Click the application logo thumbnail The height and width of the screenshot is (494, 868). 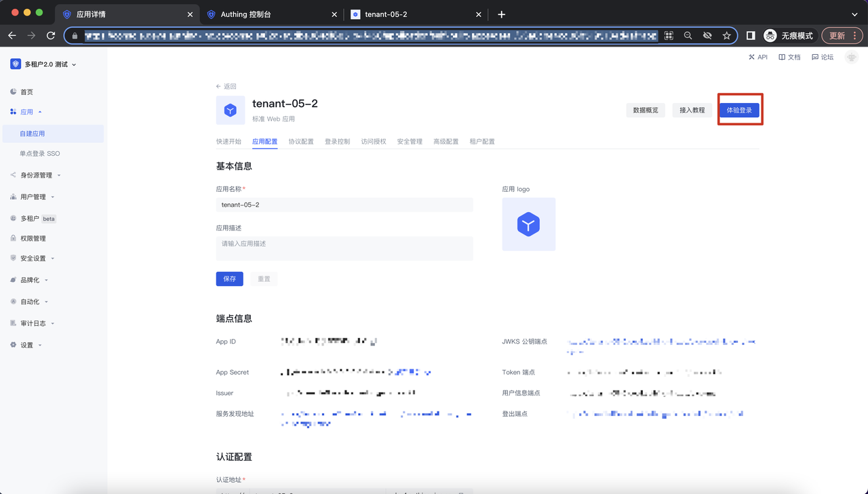(x=528, y=224)
